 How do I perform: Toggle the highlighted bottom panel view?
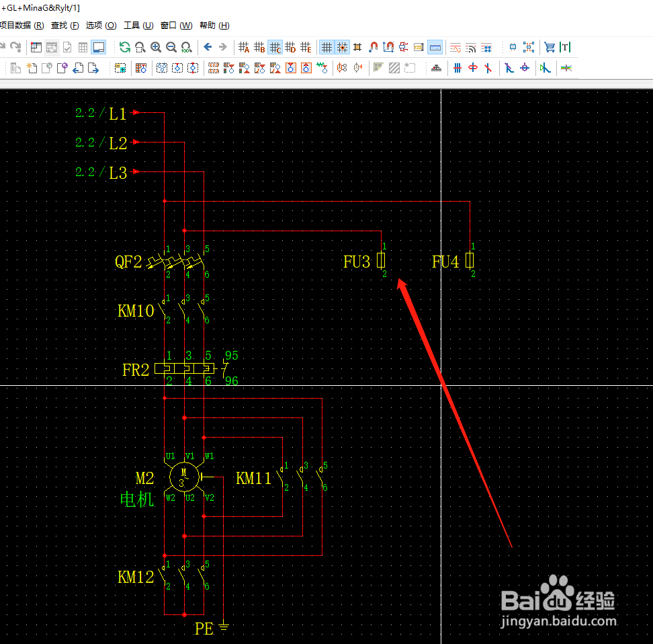tap(99, 47)
